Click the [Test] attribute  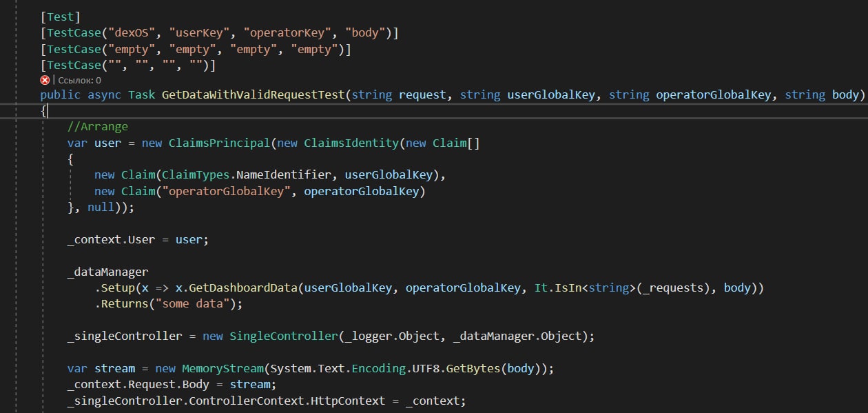click(x=61, y=17)
